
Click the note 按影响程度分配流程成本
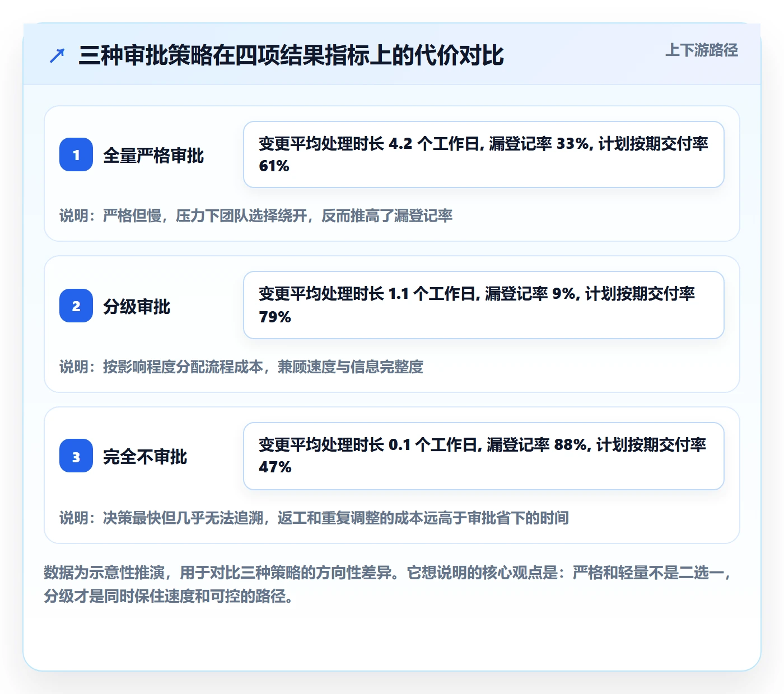[x=241, y=367]
